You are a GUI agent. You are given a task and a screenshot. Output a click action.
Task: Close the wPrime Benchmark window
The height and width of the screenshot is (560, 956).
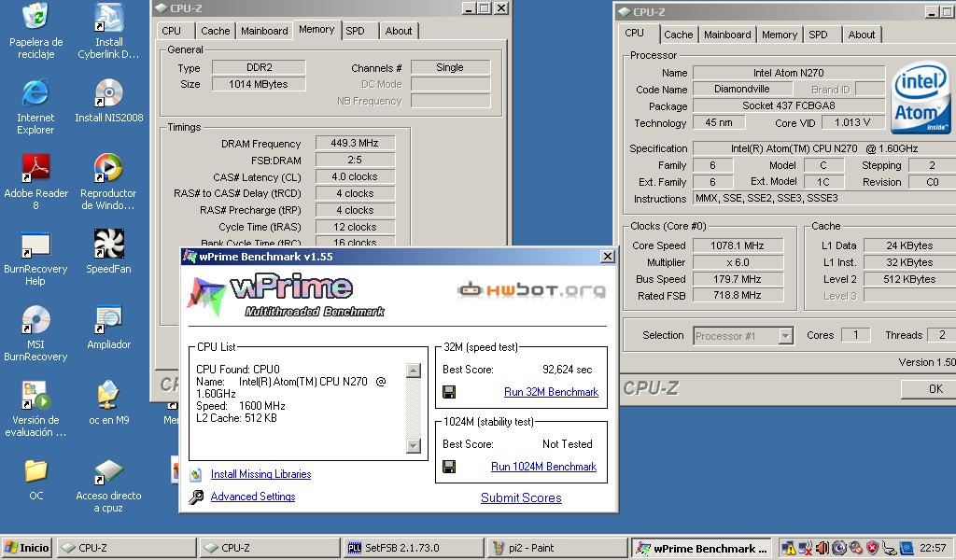(x=607, y=257)
